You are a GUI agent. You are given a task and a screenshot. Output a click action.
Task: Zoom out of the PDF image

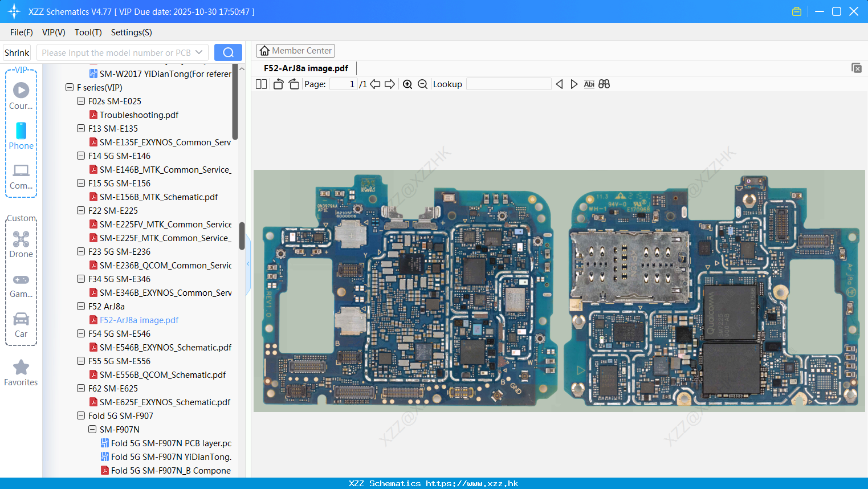coord(422,84)
